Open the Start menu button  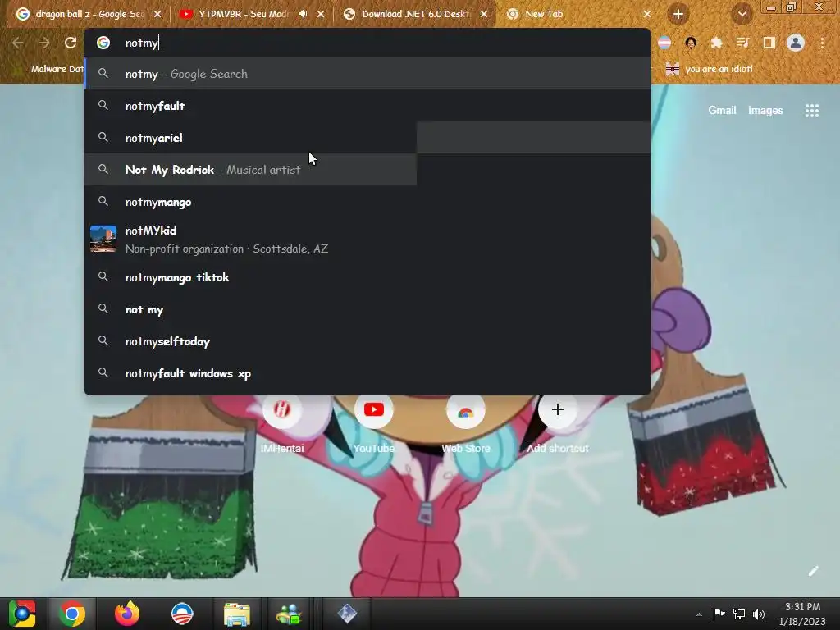coord(22,614)
